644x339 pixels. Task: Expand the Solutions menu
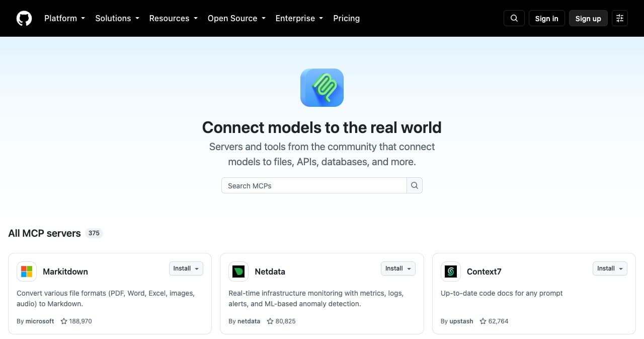[117, 18]
